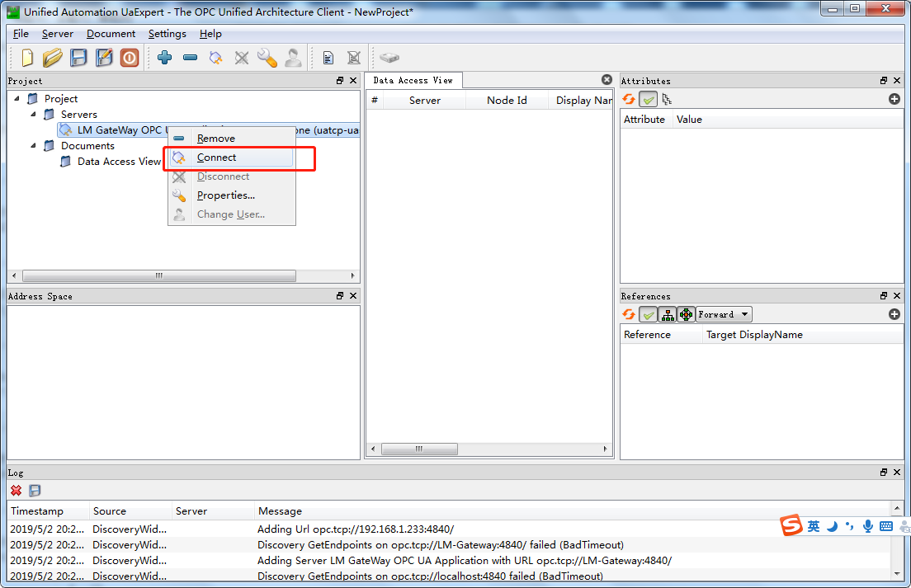Viewport: 911px width, 588px height.
Task: Click the Change User icon in the toolbar
Action: coord(294,58)
